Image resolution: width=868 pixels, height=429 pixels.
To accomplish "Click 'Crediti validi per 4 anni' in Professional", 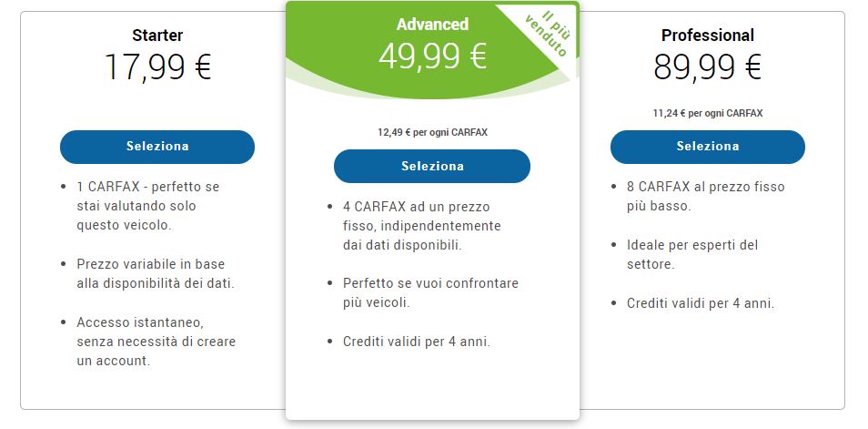I will [x=701, y=303].
